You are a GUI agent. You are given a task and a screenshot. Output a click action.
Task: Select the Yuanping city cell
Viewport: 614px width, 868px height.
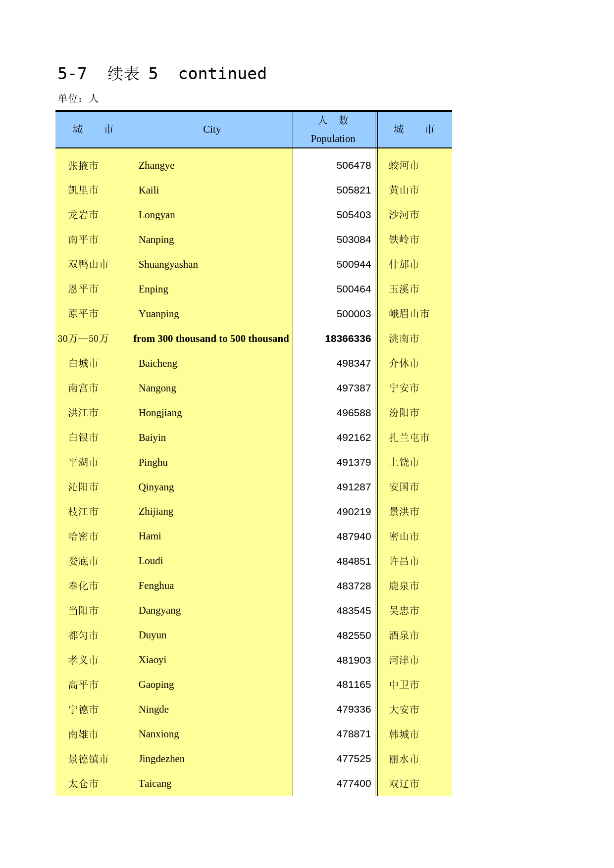click(158, 314)
